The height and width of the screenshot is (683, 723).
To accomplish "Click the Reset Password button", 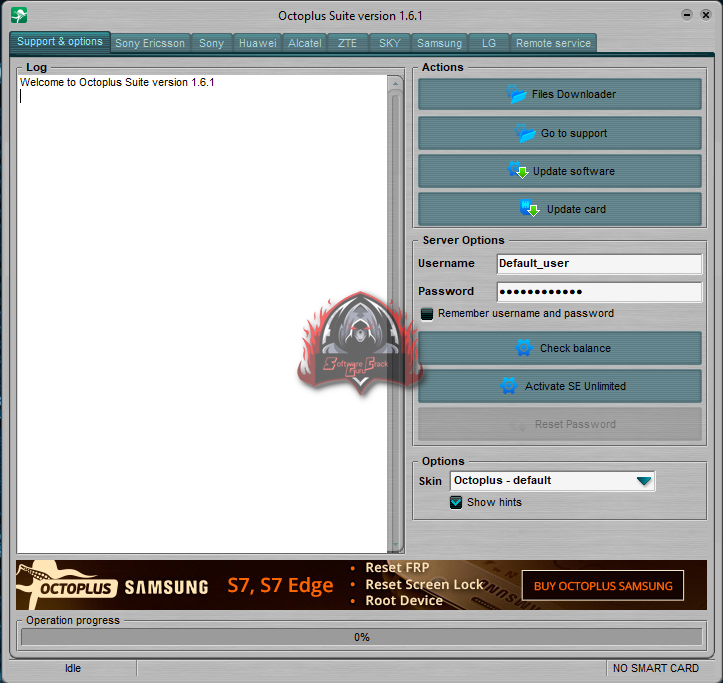I will [560, 424].
